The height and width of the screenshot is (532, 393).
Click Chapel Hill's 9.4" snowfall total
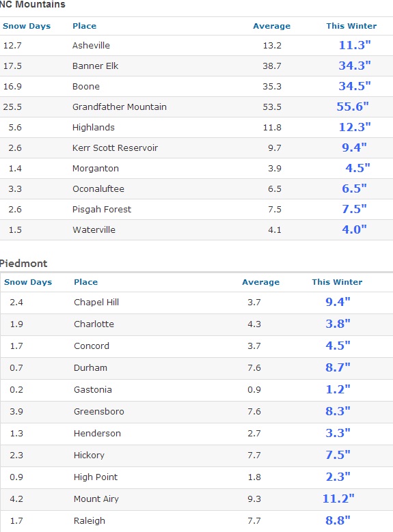[338, 302]
